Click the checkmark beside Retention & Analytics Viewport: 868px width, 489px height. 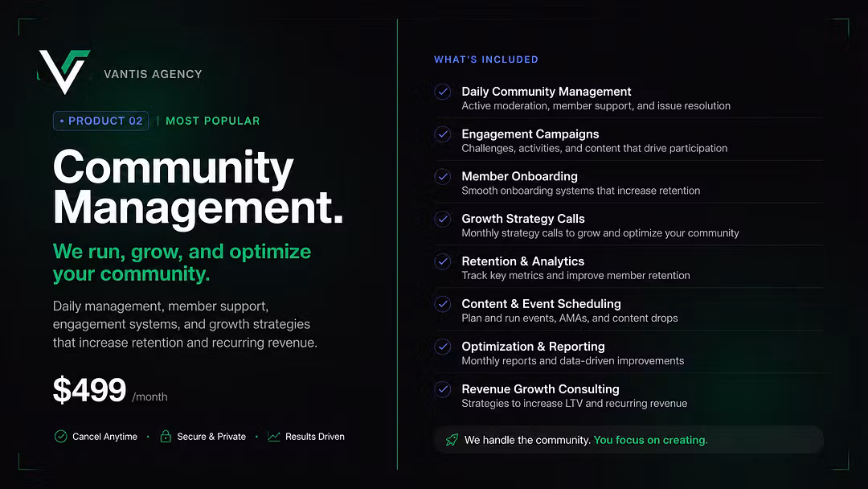tap(442, 261)
